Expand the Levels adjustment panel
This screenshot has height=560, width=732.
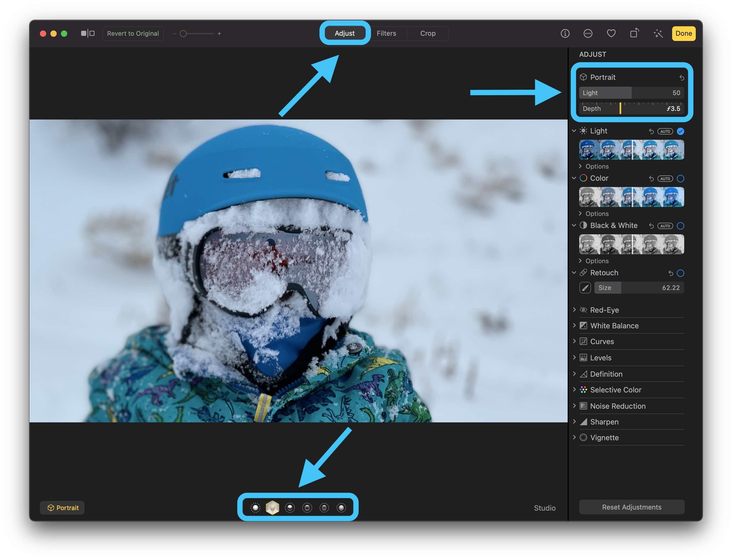click(x=576, y=358)
